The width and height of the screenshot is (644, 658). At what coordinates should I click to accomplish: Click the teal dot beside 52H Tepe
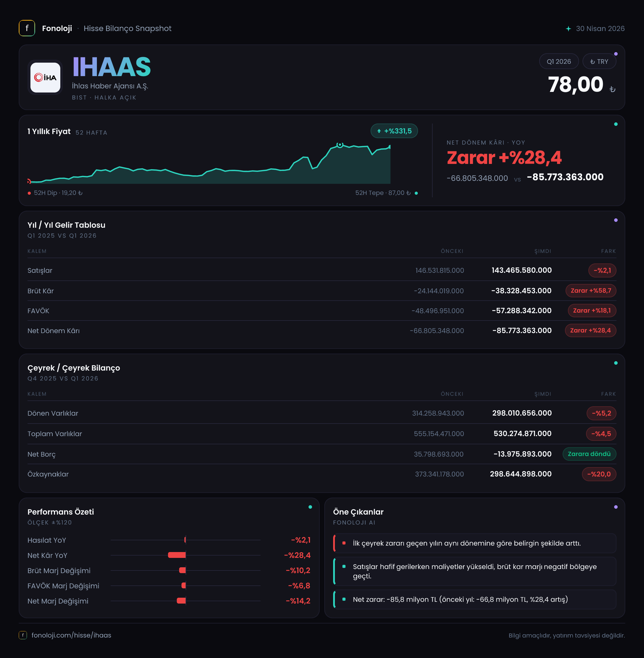pyautogui.click(x=416, y=193)
